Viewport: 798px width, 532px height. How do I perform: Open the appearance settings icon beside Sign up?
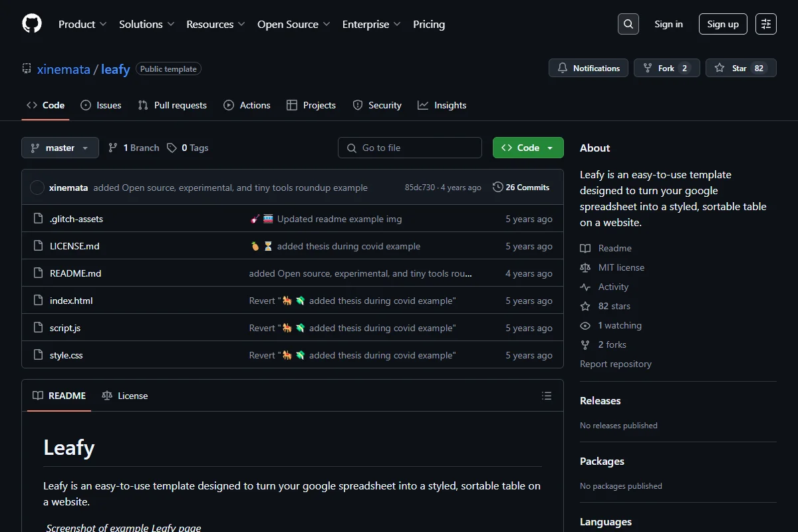pos(766,24)
